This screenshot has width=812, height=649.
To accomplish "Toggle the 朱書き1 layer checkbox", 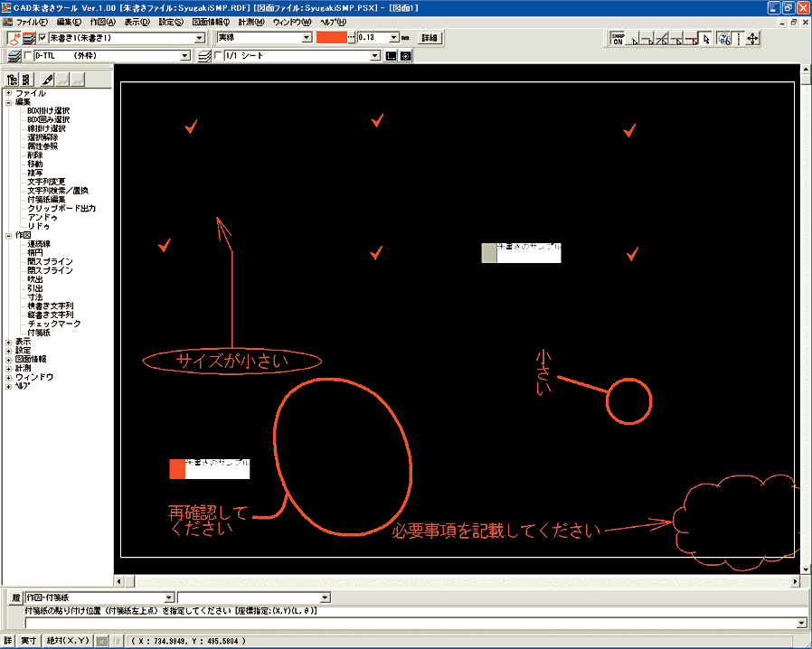I will point(42,38).
